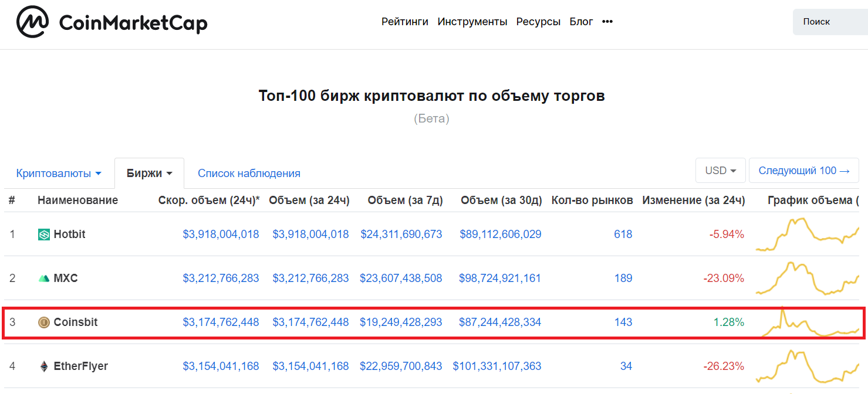This screenshot has height=394, width=868.
Task: Open EtherFlyer's volume sparkline chart
Action: pos(808,366)
